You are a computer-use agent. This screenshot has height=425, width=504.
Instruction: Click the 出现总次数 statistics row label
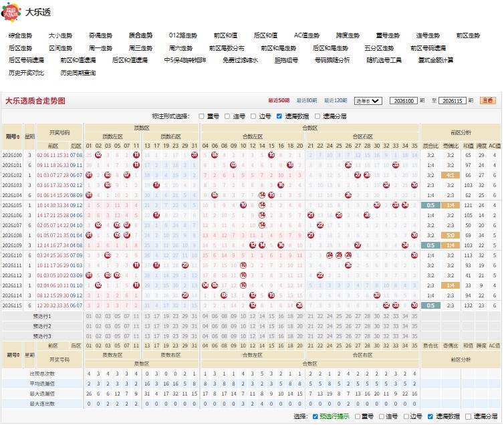click(42, 374)
